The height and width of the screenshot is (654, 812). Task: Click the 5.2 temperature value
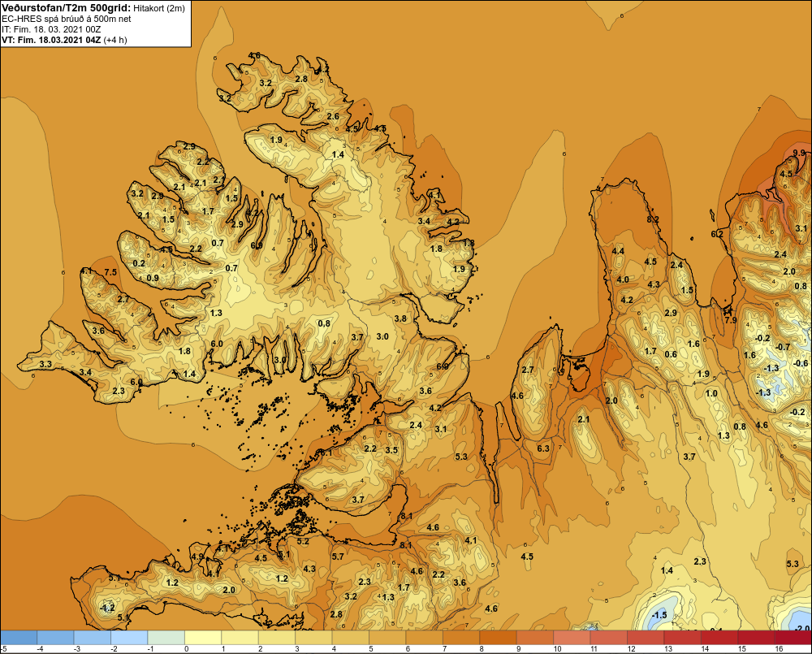point(302,542)
